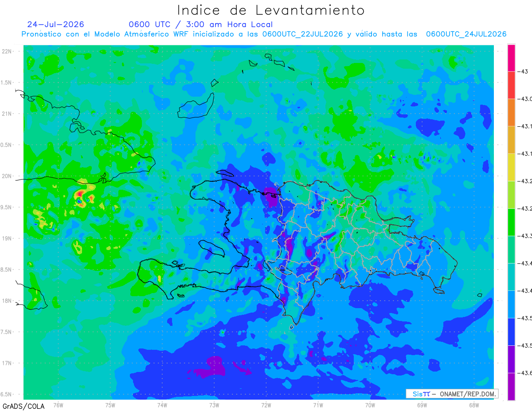532x411 pixels.
Task: Click the 72W longitude label
Action: [x=266, y=405]
